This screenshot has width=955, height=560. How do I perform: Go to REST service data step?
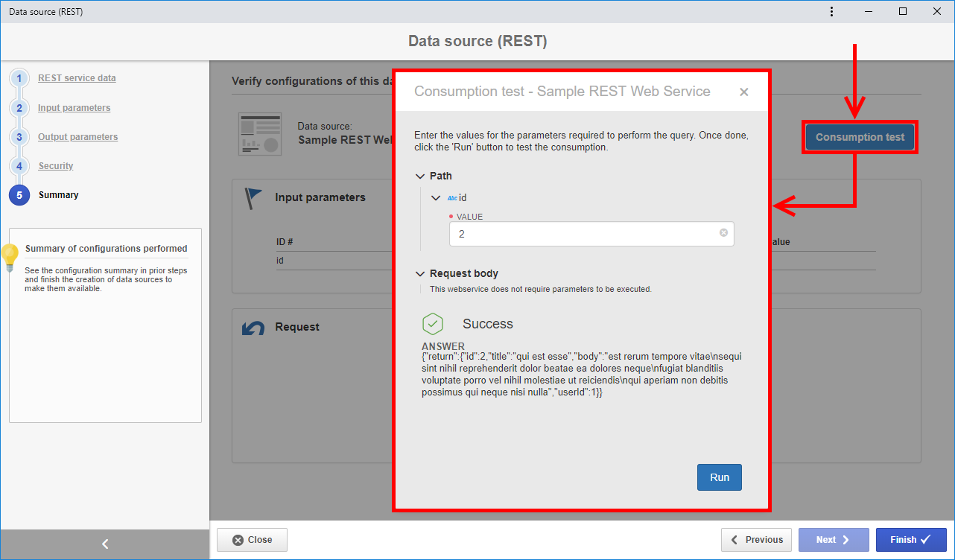pyautogui.click(x=77, y=78)
